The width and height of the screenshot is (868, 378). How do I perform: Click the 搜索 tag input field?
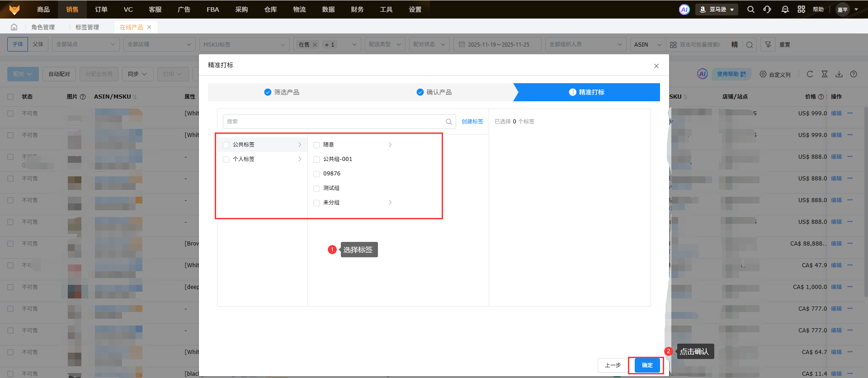point(335,122)
